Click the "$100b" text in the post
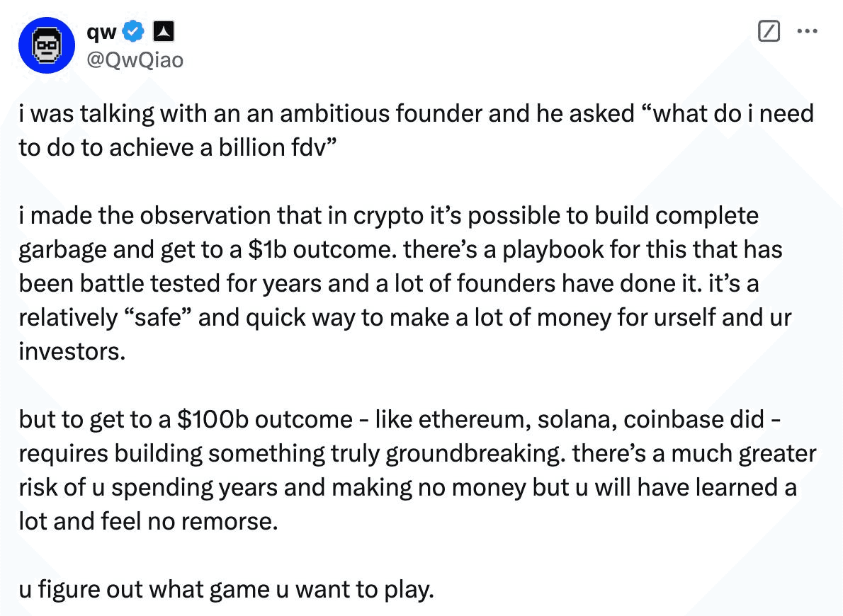 (213, 419)
